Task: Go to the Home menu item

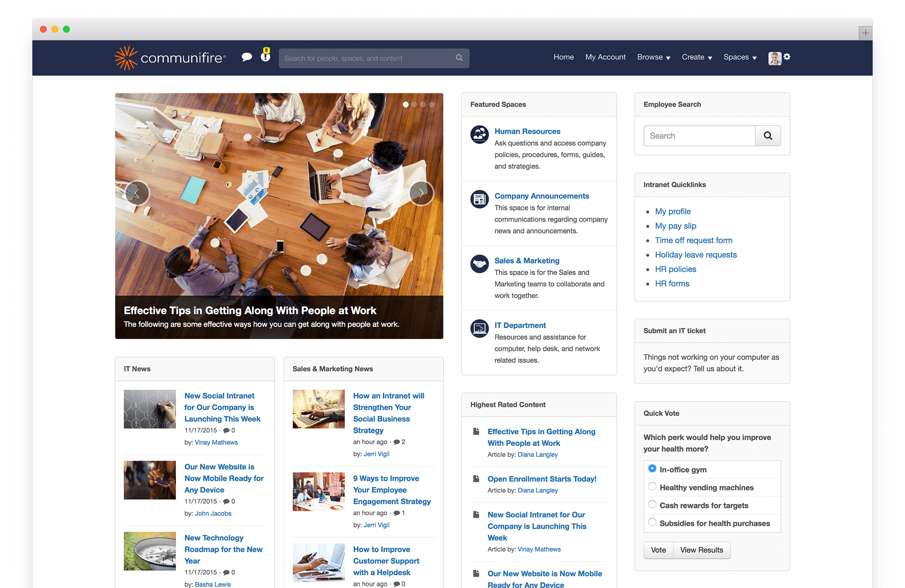Action: [563, 57]
